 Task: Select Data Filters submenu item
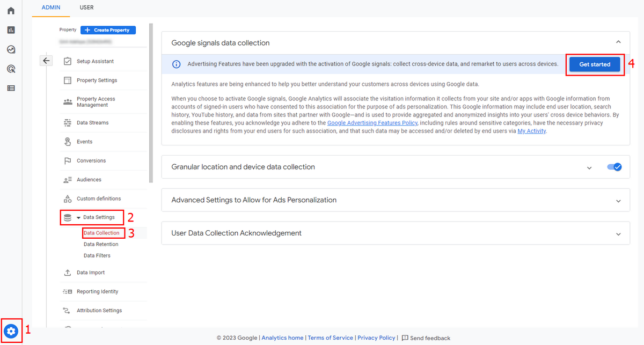(97, 255)
